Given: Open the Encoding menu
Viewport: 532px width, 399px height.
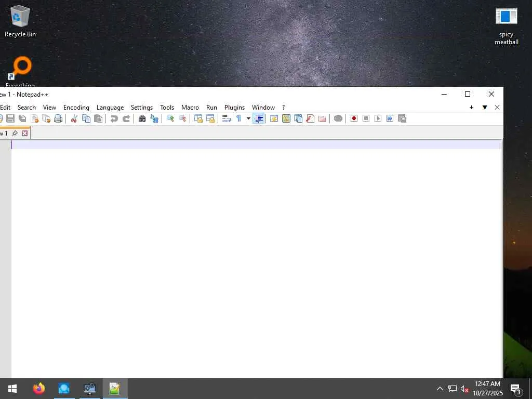Looking at the screenshot, I should (x=76, y=107).
